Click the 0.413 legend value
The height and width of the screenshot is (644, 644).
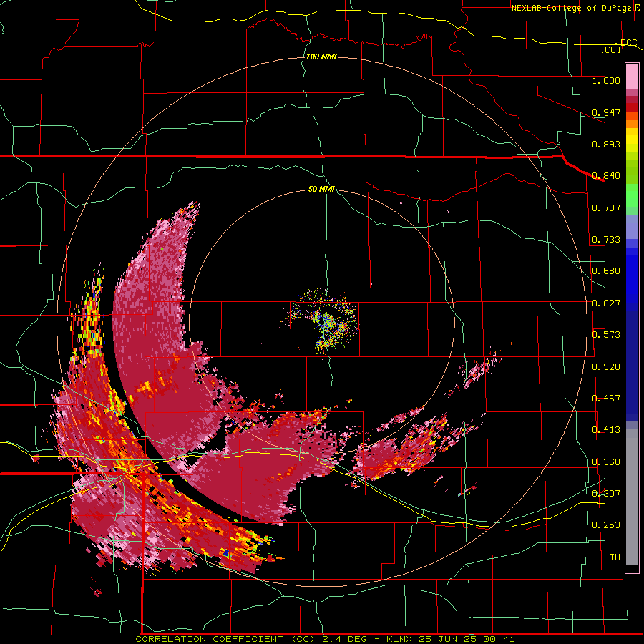[x=606, y=430]
